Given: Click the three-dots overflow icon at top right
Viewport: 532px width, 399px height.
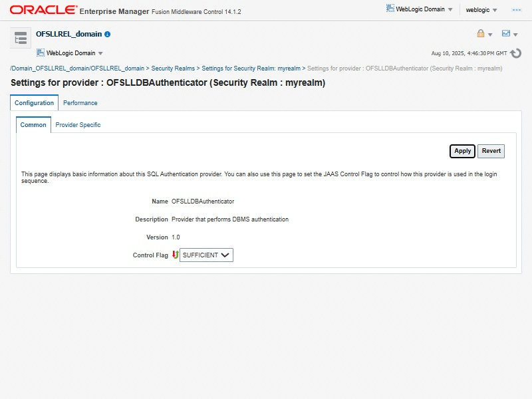Looking at the screenshot, I should pyautogui.click(x=517, y=10).
